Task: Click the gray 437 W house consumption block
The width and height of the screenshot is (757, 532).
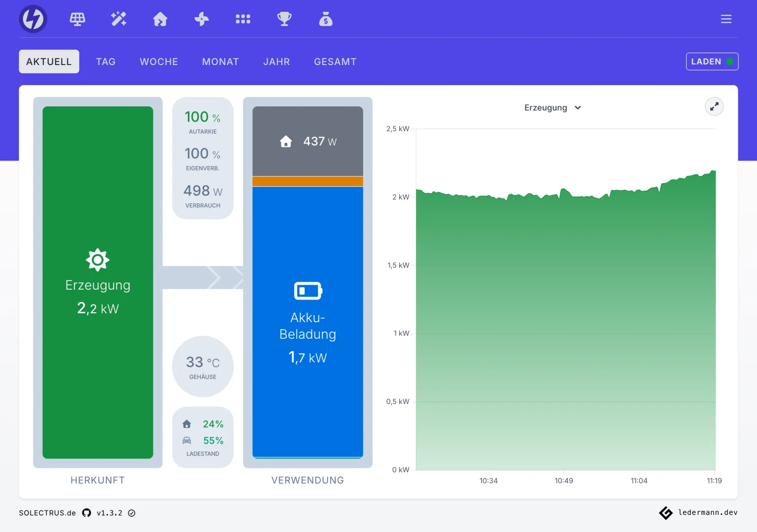Action: pyautogui.click(x=308, y=141)
